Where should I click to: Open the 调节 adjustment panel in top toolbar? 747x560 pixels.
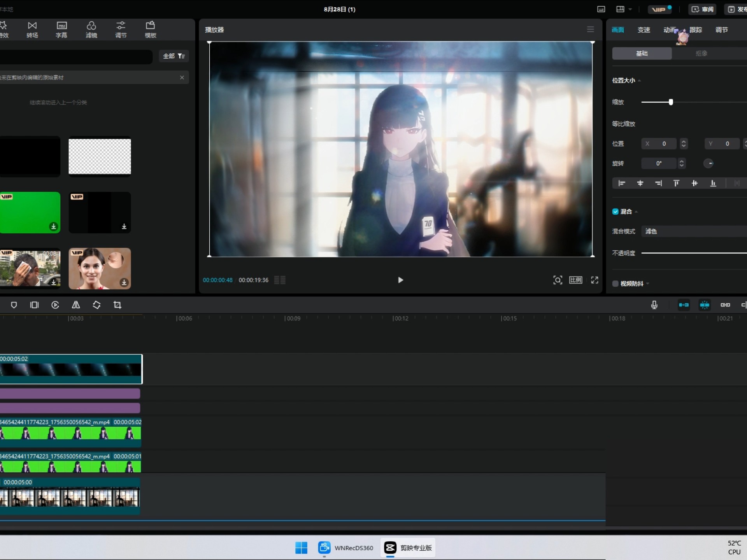121,30
